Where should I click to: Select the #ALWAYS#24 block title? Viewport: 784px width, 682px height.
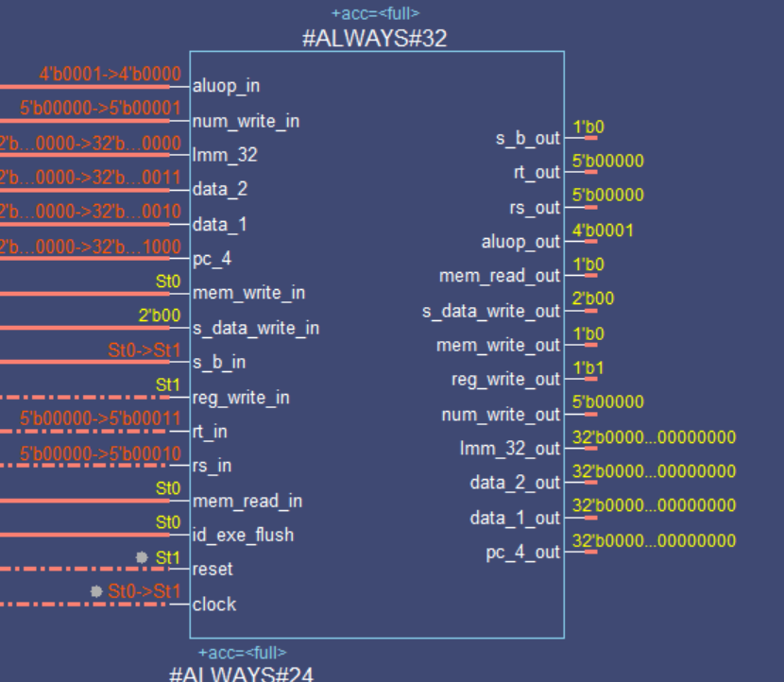click(242, 674)
